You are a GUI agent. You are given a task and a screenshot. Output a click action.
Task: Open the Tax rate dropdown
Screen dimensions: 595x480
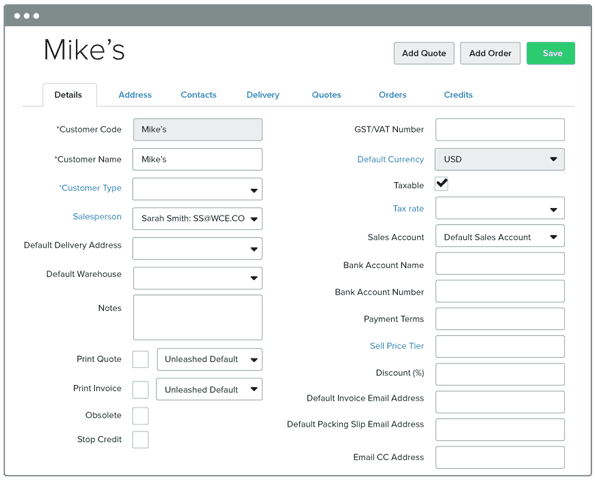(500, 208)
